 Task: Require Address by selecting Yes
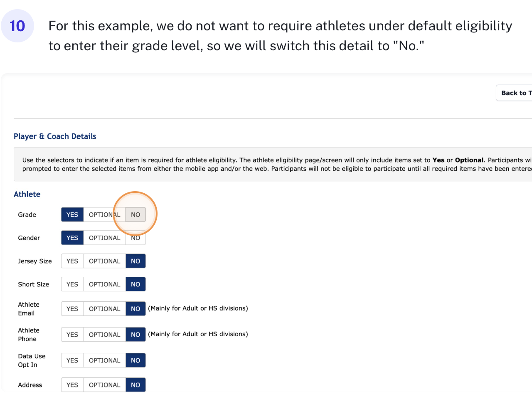(x=72, y=385)
